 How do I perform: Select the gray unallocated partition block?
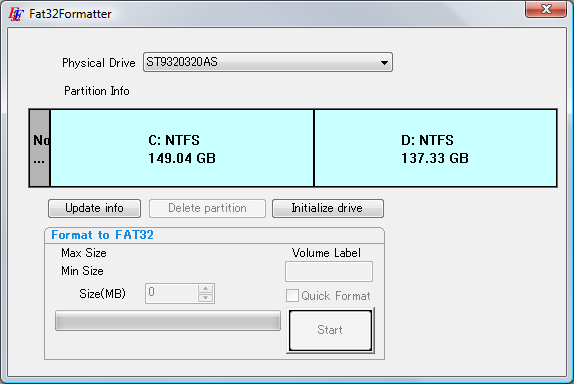click(40, 148)
